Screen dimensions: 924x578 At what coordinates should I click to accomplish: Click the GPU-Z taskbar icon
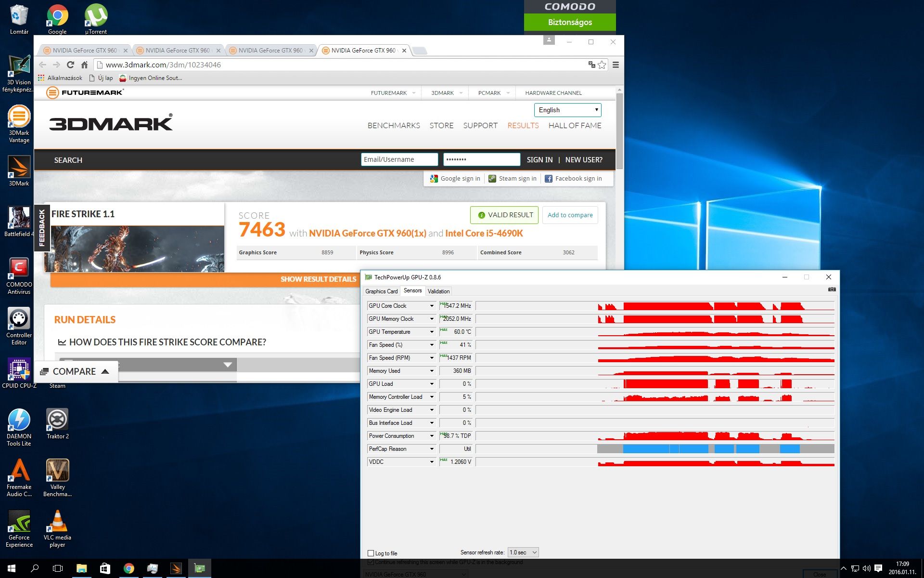[x=199, y=568]
